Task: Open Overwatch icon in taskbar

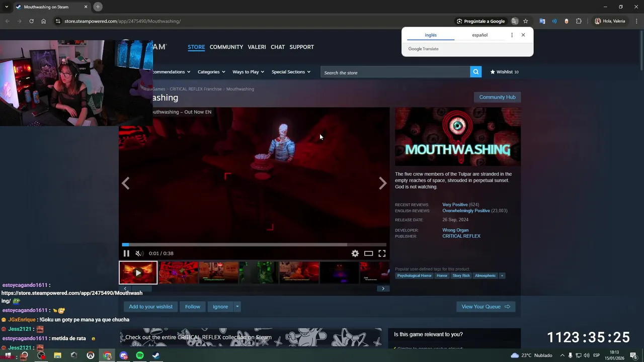Action: click(x=91, y=355)
